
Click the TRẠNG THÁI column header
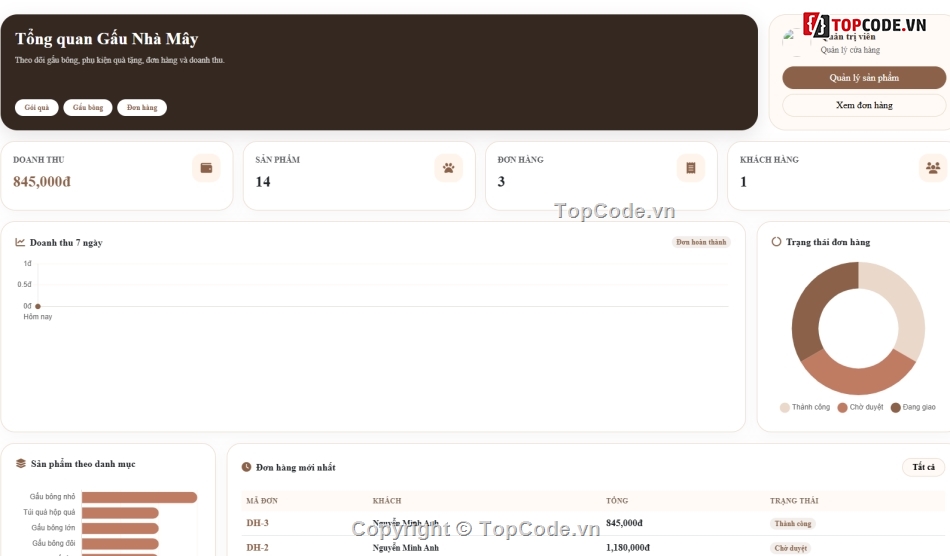tap(794, 501)
